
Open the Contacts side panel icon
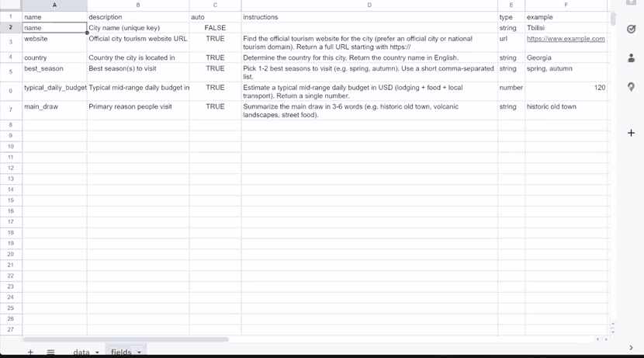coord(632,58)
